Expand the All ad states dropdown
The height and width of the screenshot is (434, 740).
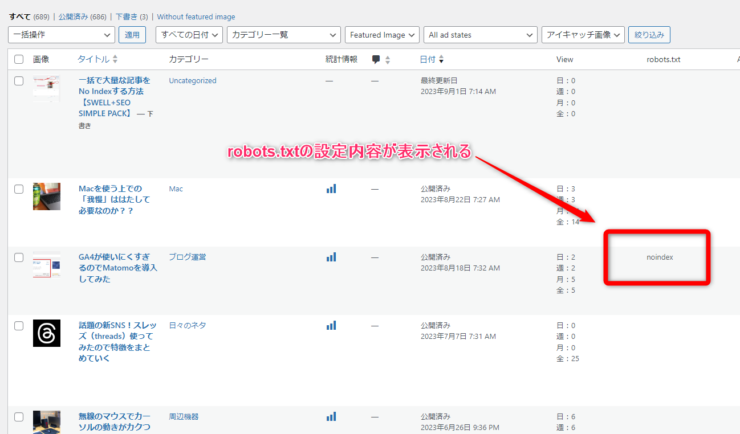click(x=476, y=35)
